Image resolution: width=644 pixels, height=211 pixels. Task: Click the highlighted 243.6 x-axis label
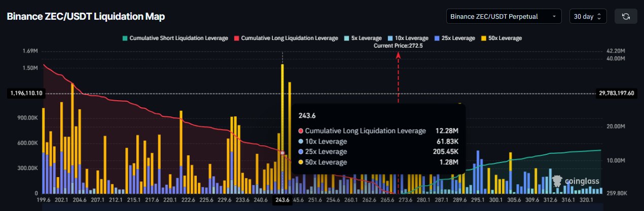282,200
